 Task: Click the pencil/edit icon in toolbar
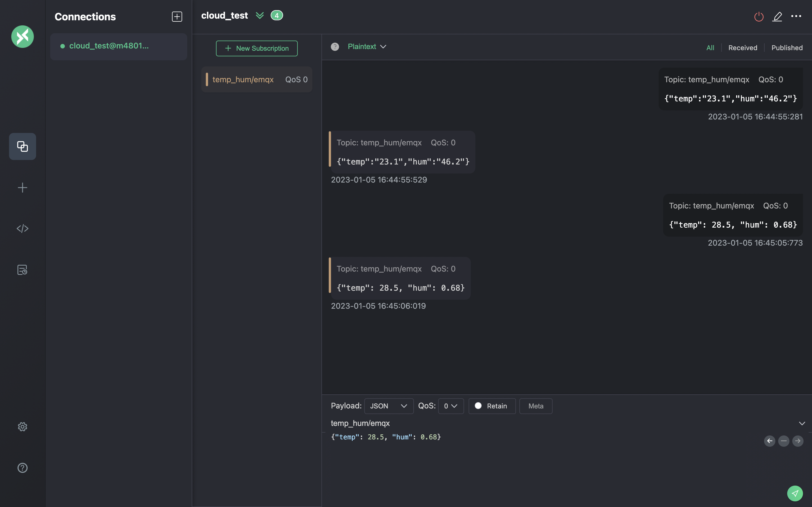click(x=777, y=16)
